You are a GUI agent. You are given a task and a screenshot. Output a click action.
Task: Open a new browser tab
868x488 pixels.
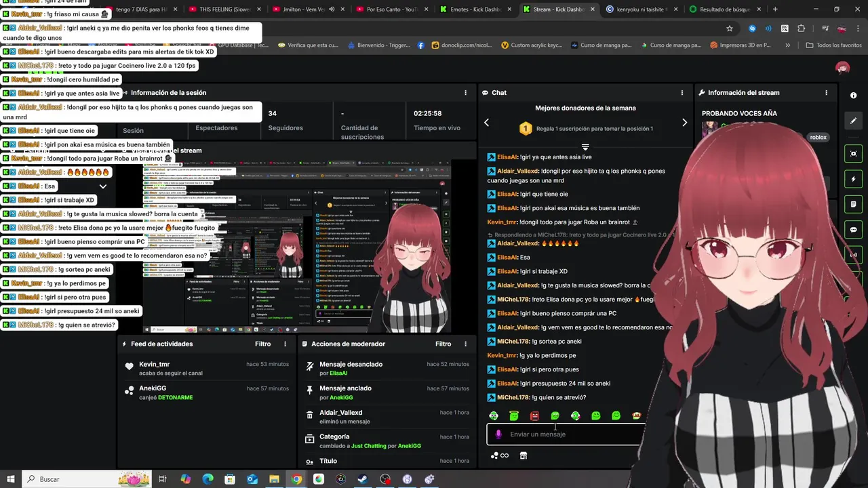tap(775, 9)
